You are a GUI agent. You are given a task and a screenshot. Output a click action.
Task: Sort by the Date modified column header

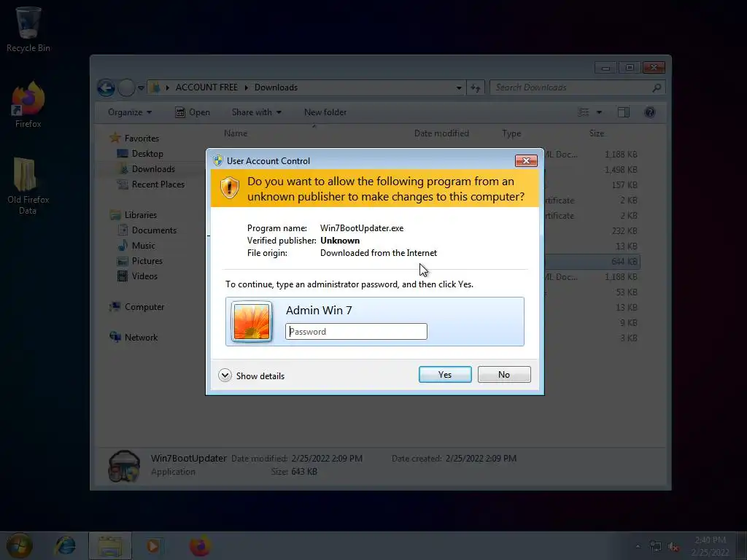(441, 133)
